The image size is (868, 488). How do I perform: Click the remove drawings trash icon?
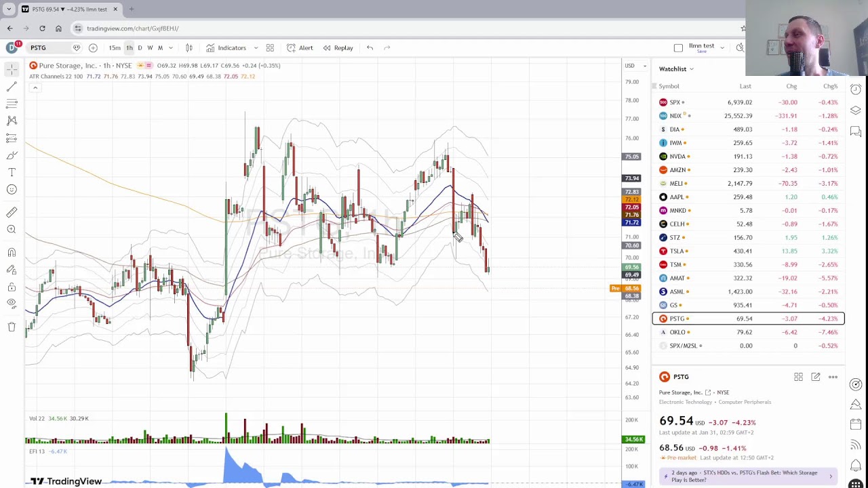coord(12,327)
